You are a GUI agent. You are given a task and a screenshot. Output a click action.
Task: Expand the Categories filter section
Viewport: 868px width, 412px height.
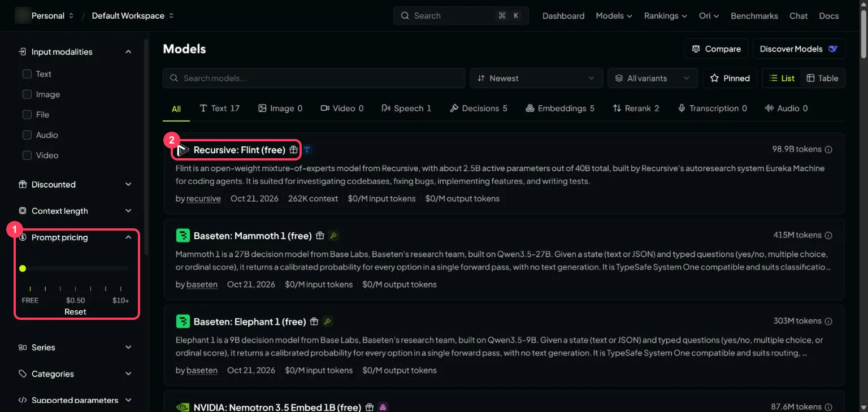[75, 374]
